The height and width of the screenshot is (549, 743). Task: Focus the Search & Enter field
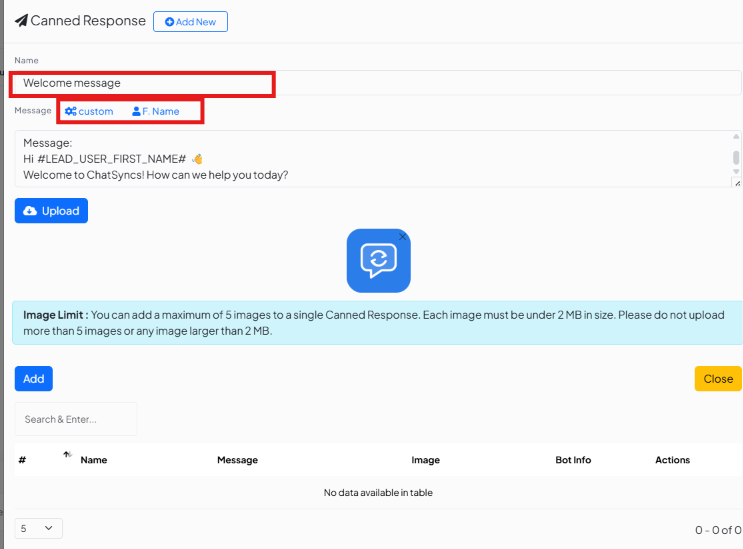tap(76, 419)
